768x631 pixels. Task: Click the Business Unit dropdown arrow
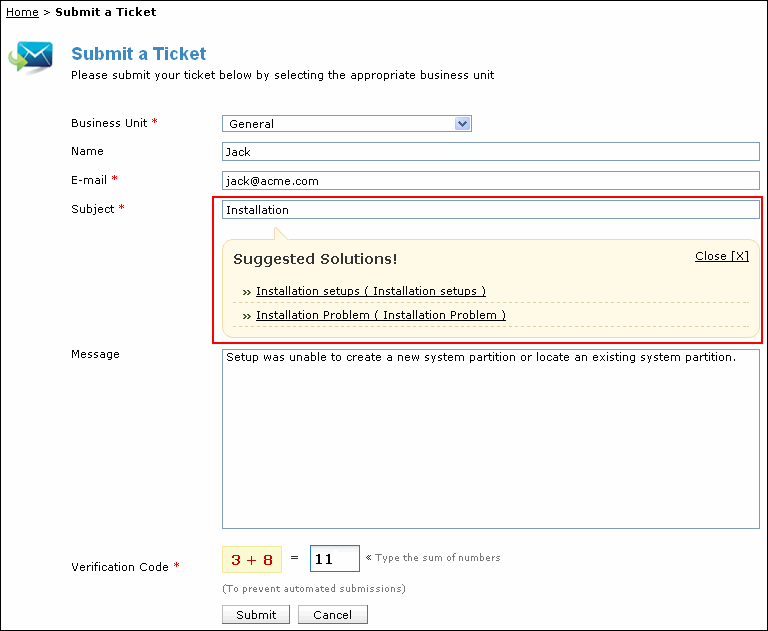coord(462,124)
